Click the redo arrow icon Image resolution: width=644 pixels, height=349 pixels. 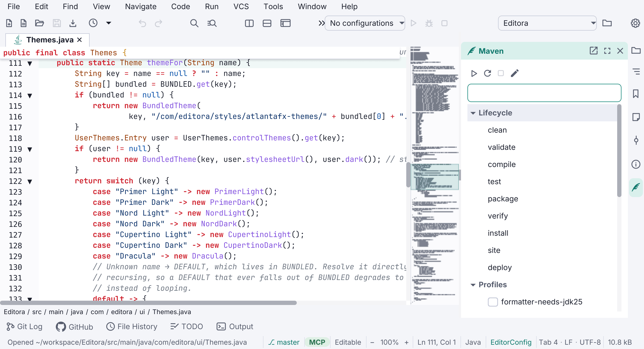tap(159, 23)
